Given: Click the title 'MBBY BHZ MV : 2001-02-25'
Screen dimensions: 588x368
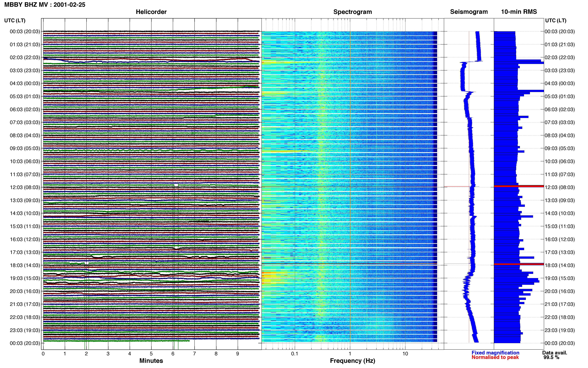Looking at the screenshot, I should 45,5.
